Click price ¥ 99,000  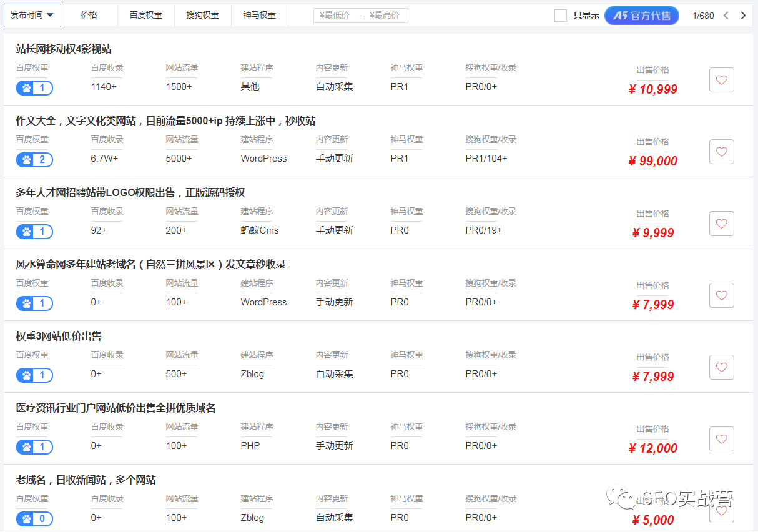653,161
